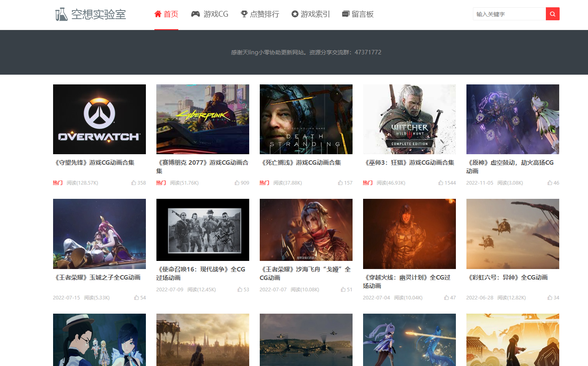Image resolution: width=588 pixels, height=366 pixels.
Task: Click the 热门 tag under 《死亡搁浅》
Action: 265,183
